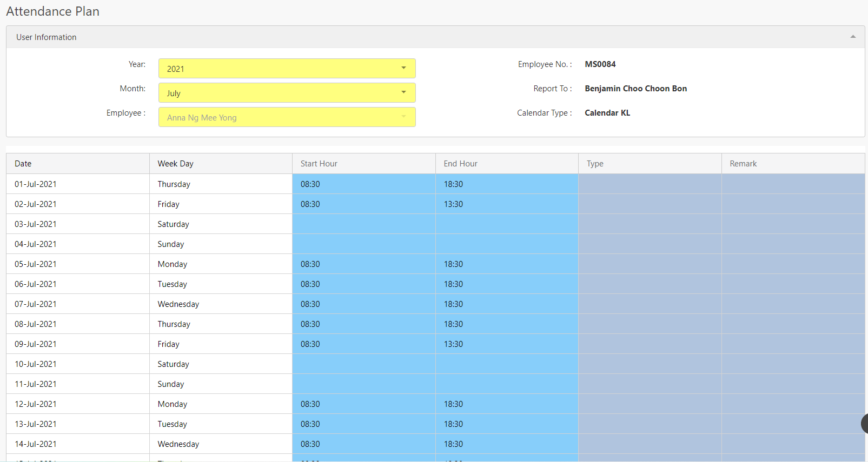Open the Year dropdown showing 2021
This screenshot has width=868, height=462.
(287, 69)
